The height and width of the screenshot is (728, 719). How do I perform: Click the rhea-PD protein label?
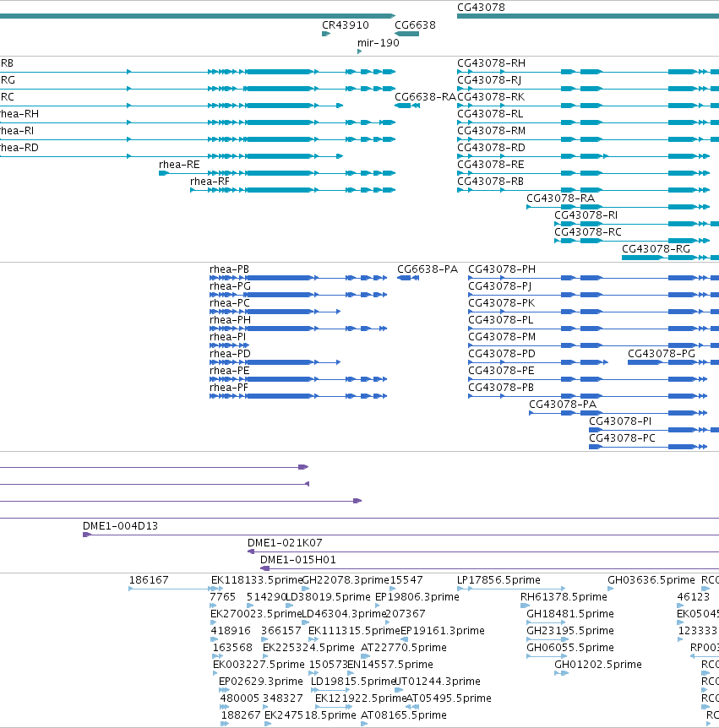[x=230, y=354]
